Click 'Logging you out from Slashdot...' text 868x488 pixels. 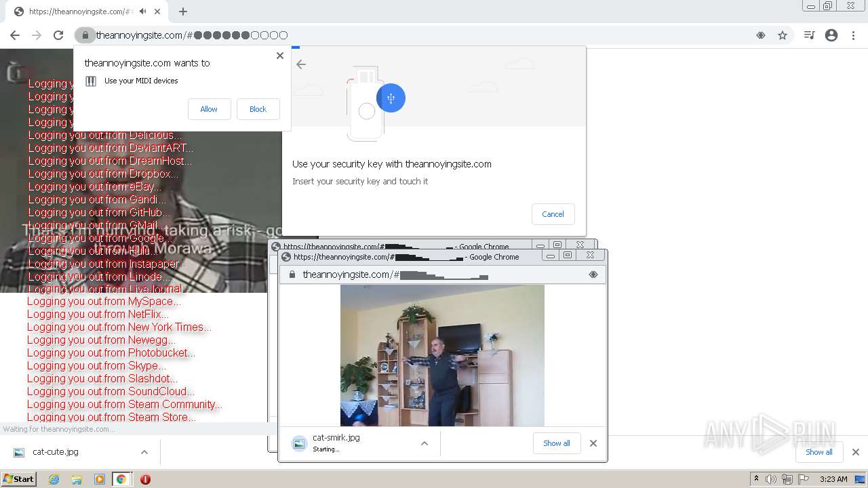pyautogui.click(x=102, y=379)
